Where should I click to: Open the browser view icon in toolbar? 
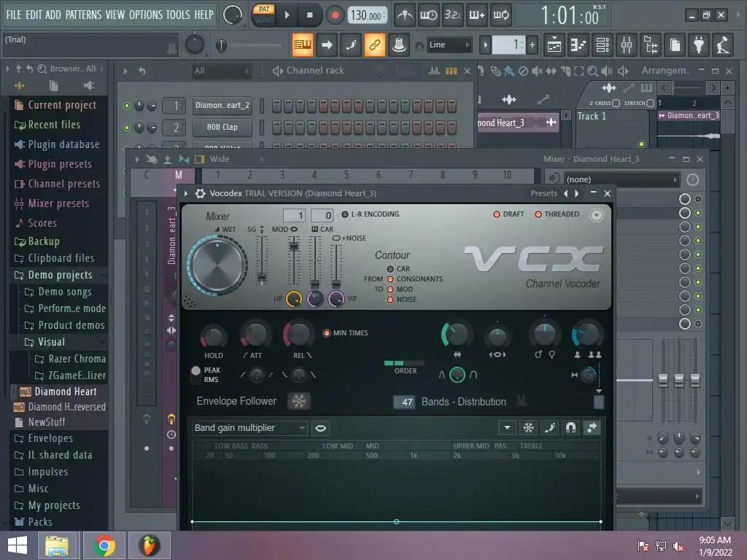pos(651,45)
